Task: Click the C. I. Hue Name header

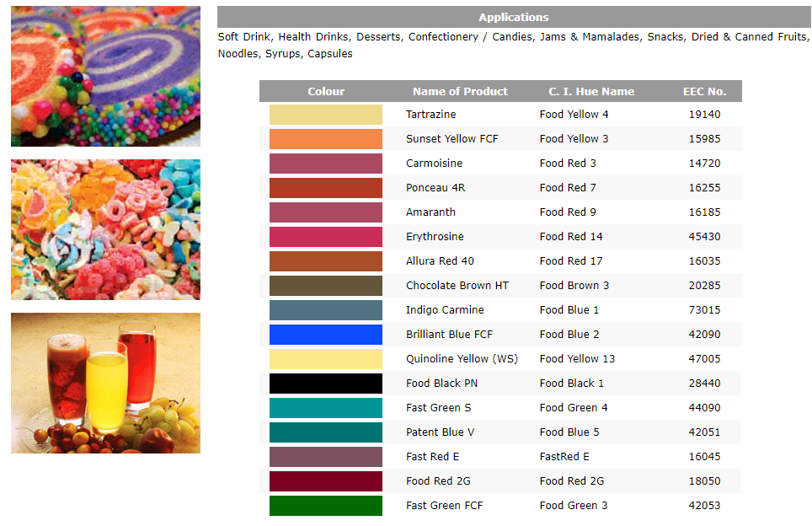Action: point(591,91)
